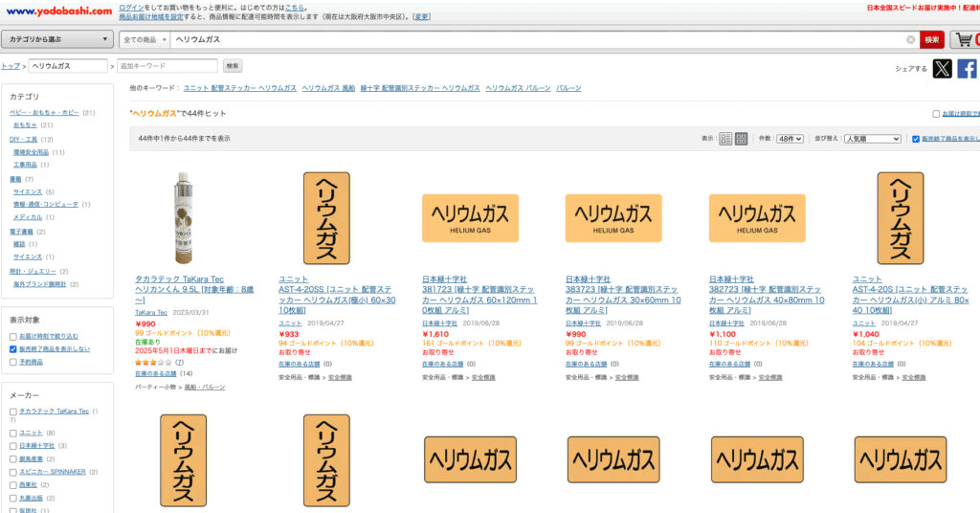This screenshot has height=513, width=980.
Task: Open タカラテック ヘリカンくん 9.5L product link
Action: 194,289
